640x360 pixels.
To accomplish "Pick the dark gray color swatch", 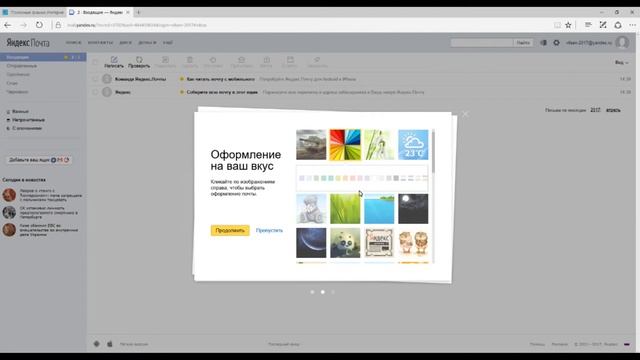I will (x=396, y=178).
